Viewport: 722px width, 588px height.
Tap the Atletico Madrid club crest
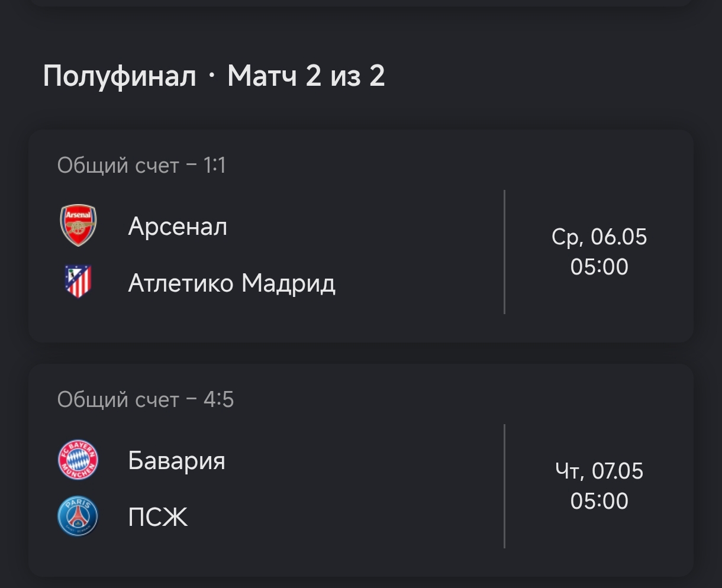78,282
